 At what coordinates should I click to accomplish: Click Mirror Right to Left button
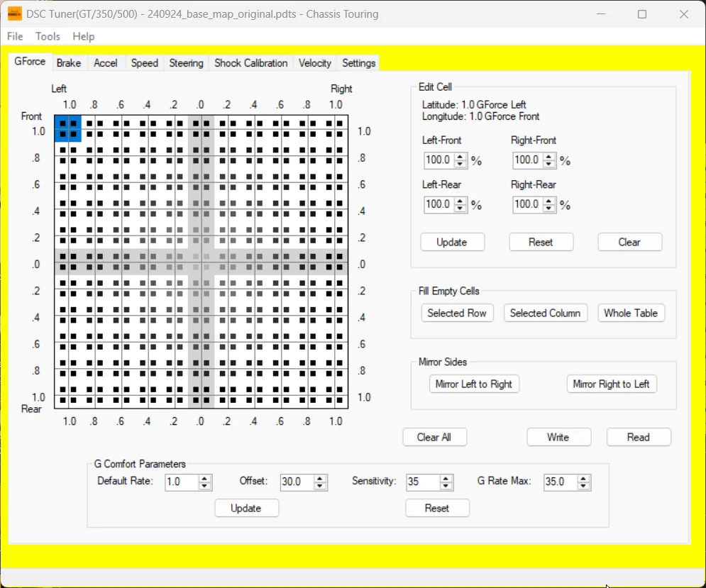coord(612,384)
